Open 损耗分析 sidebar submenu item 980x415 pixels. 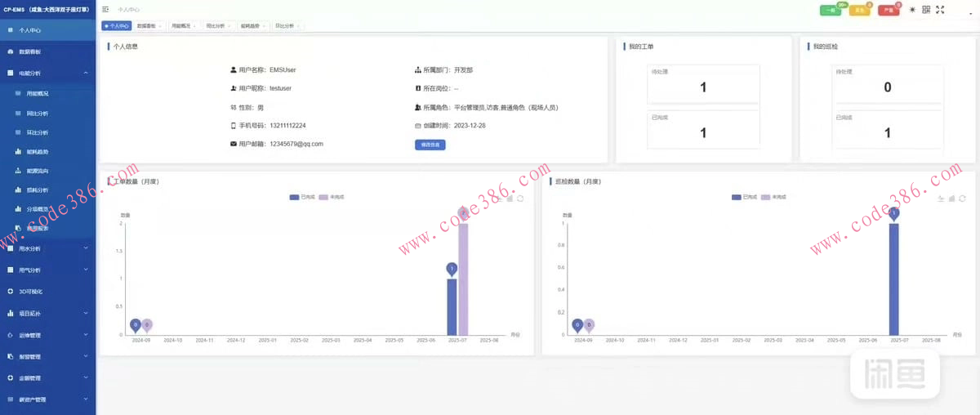[47, 190]
